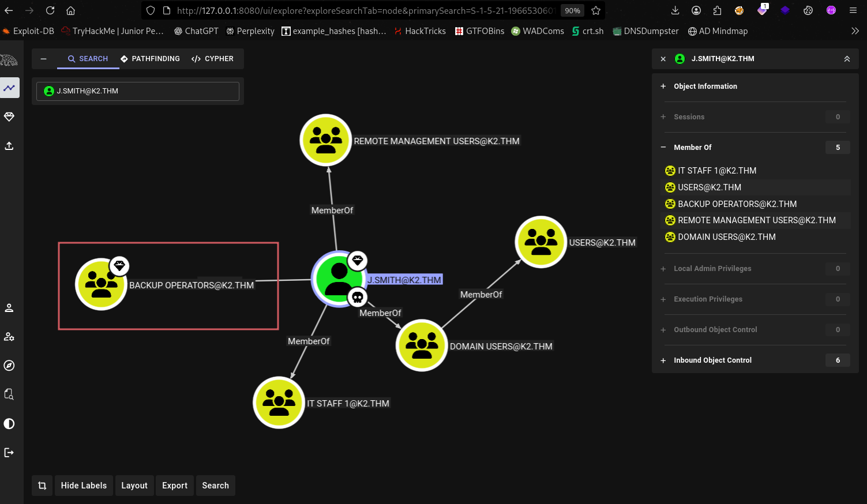Screen dimensions: 867x504
Task: Toggle dark mode half-circle icon
Action: (x=9, y=424)
